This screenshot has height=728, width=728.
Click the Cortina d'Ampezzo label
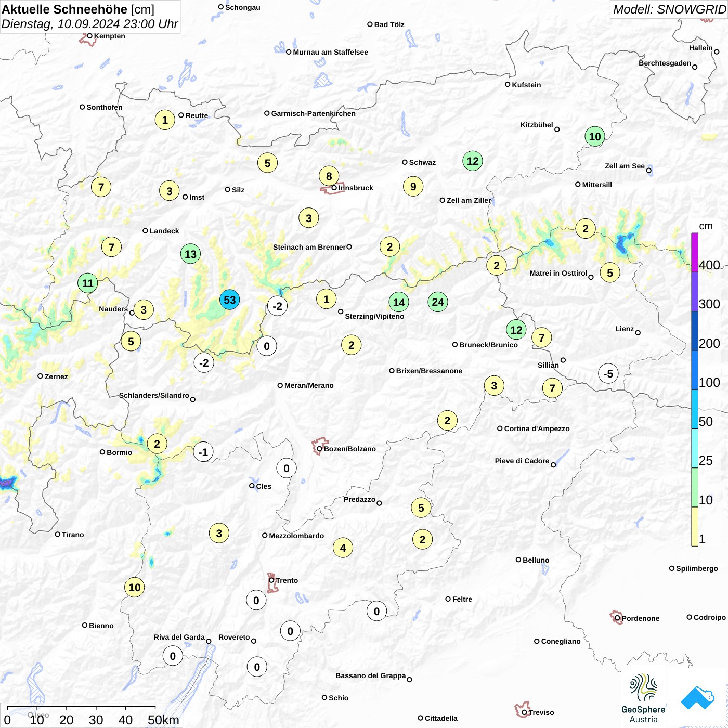tap(537, 428)
